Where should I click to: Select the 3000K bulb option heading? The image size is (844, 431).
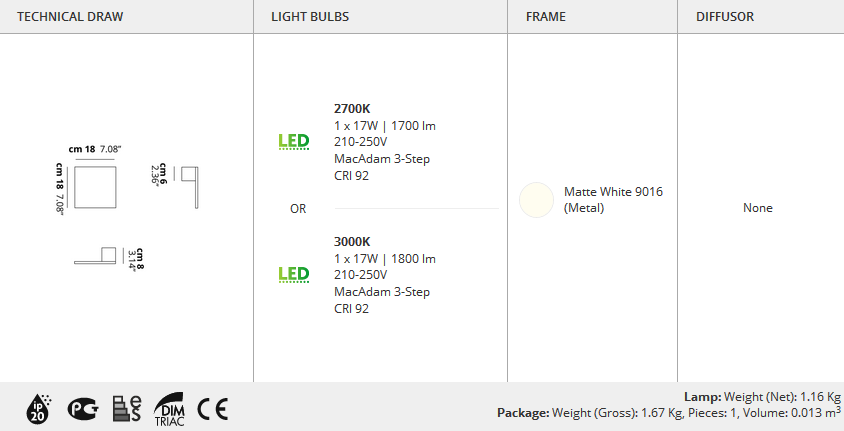352,242
